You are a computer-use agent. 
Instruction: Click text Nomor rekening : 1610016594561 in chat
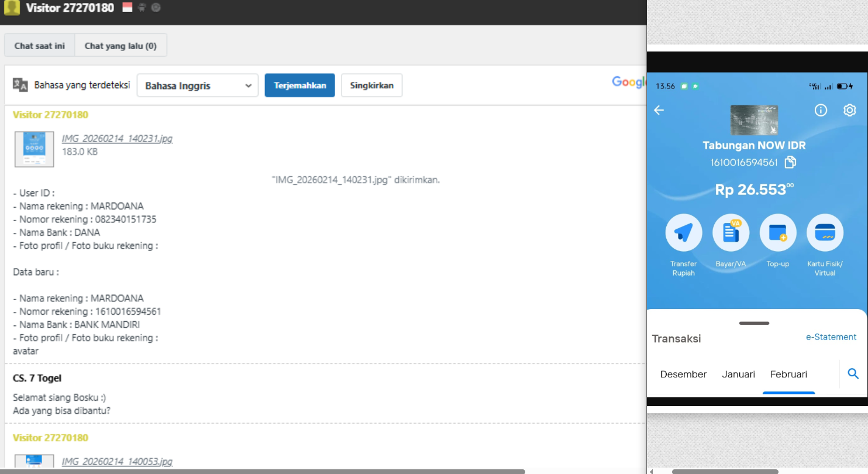(87, 311)
